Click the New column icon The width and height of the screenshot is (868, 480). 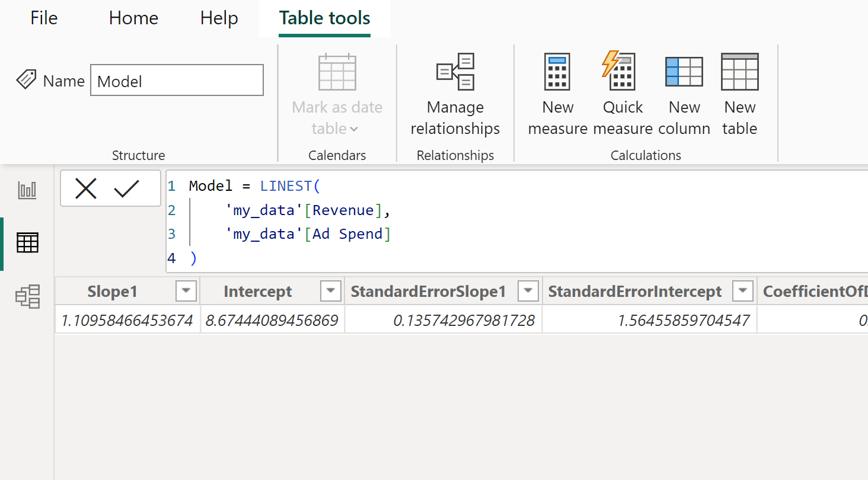click(684, 72)
